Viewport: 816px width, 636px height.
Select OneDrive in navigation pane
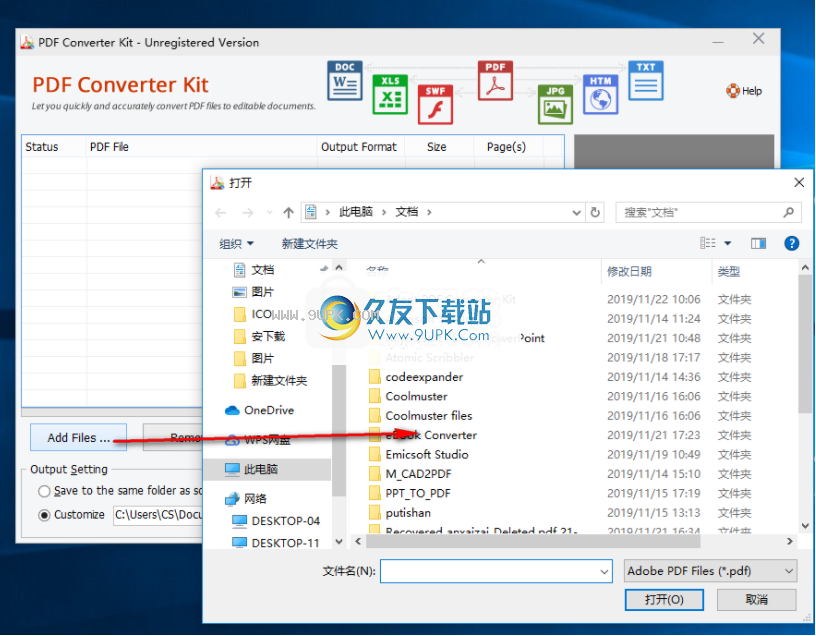click(269, 410)
